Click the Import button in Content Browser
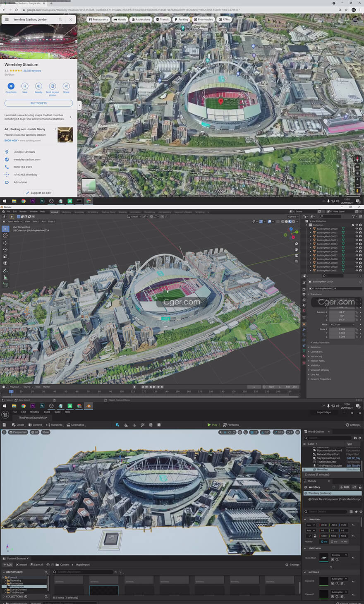Image resolution: width=364 pixels, height=604 pixels. [x=22, y=565]
